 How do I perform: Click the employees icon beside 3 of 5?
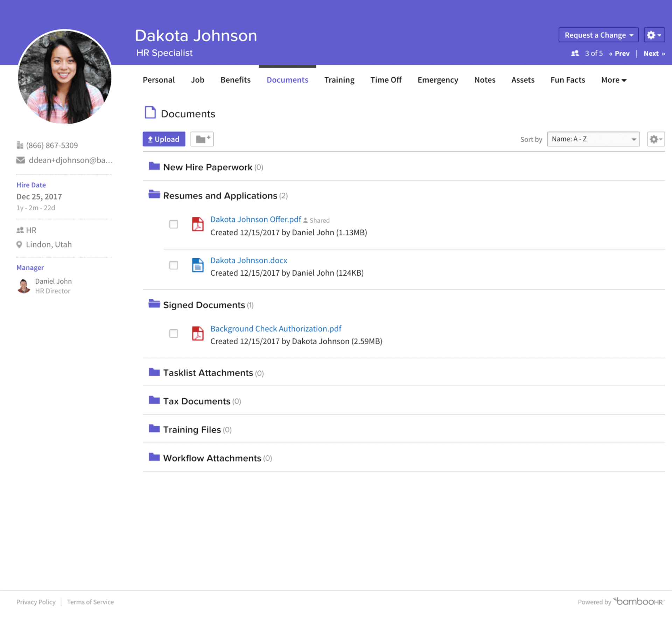575,53
